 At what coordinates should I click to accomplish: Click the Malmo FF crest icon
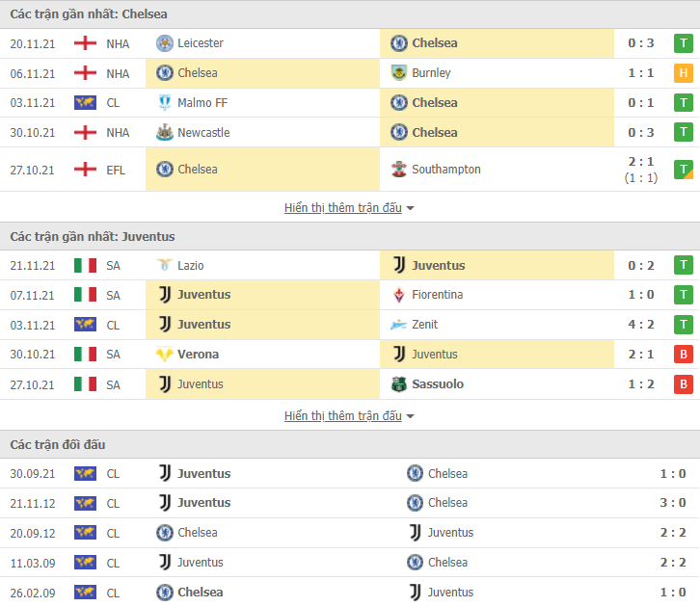[x=164, y=102]
